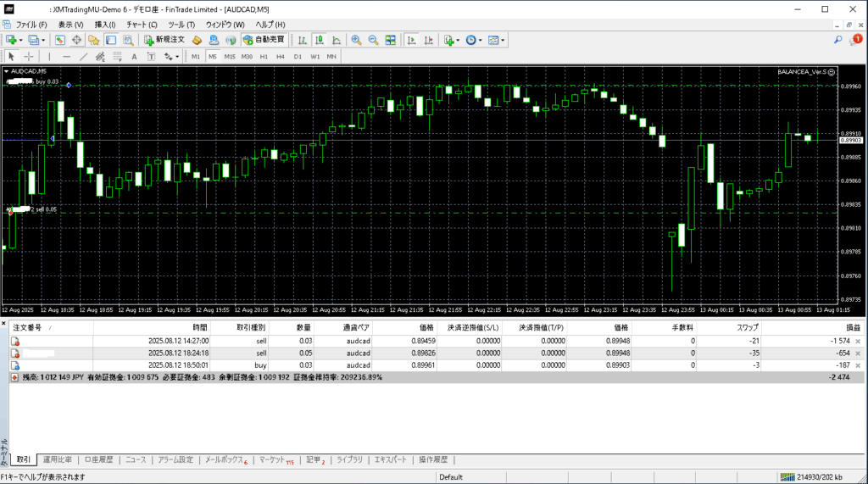Open the Profiles toolbar icon
Viewport: 868px width, 484px height.
[x=33, y=40]
